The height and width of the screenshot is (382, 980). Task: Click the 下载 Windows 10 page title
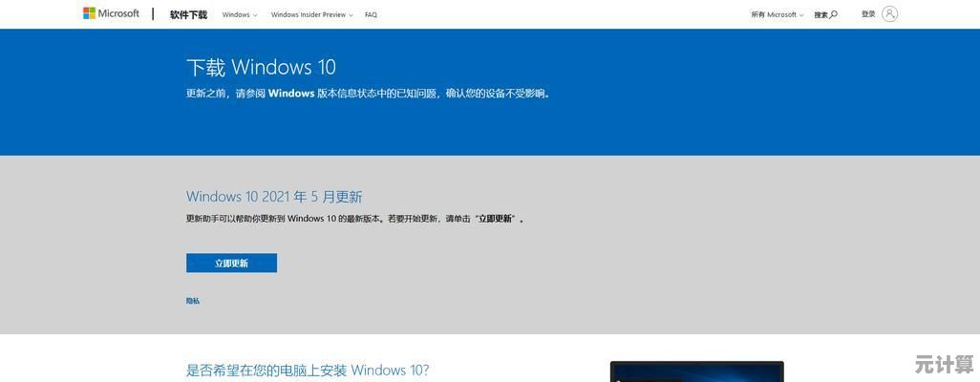pyautogui.click(x=261, y=67)
